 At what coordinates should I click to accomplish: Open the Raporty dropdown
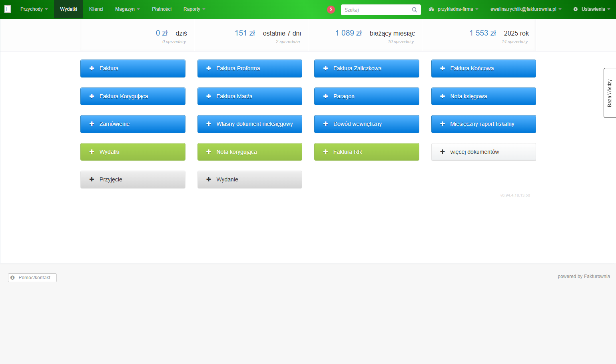194,9
